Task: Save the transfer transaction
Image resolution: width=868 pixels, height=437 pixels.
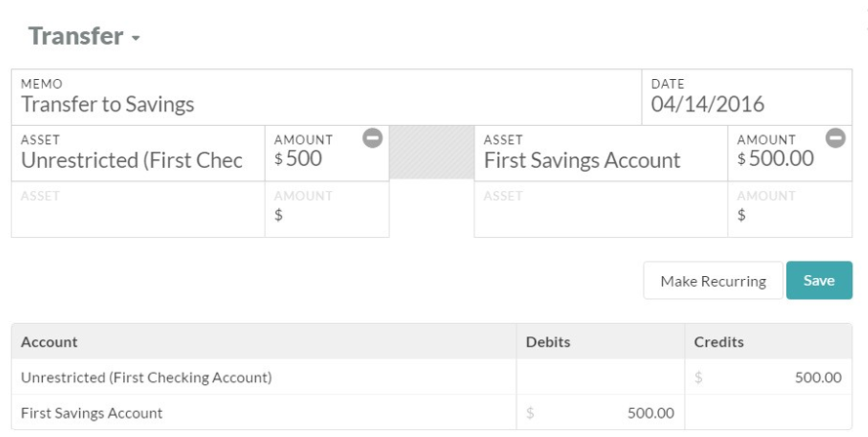Action: click(x=819, y=281)
